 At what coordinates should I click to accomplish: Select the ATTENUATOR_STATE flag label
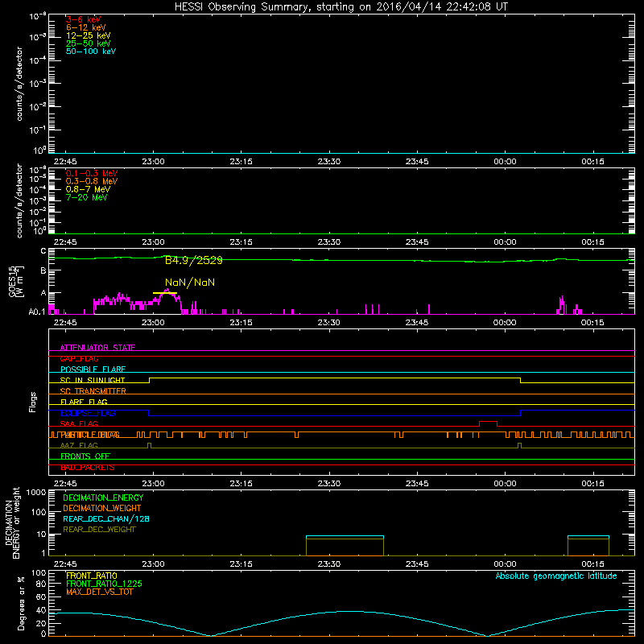pyautogui.click(x=97, y=348)
